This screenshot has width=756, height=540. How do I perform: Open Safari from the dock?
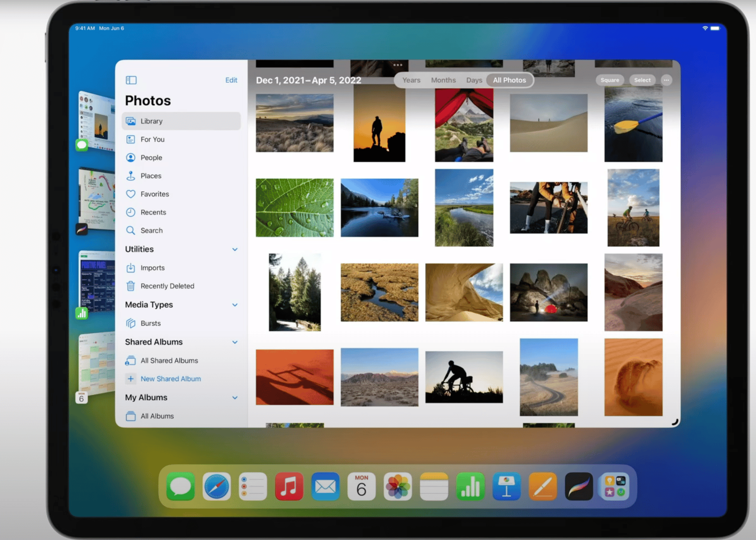[x=217, y=486]
